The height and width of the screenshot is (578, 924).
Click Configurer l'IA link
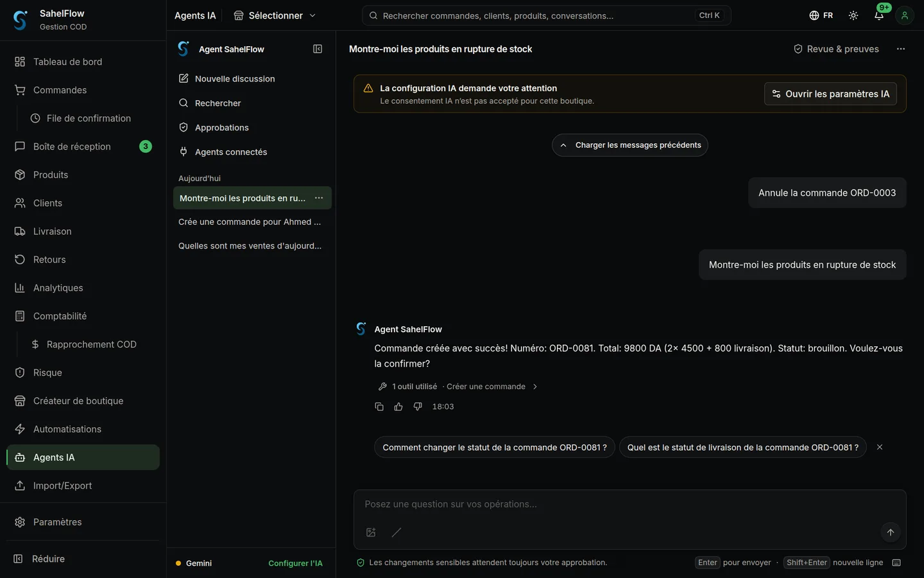tap(295, 563)
